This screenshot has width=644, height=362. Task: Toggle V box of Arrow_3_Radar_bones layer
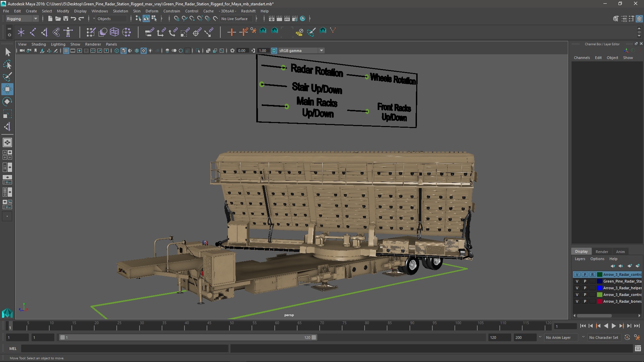click(577, 301)
